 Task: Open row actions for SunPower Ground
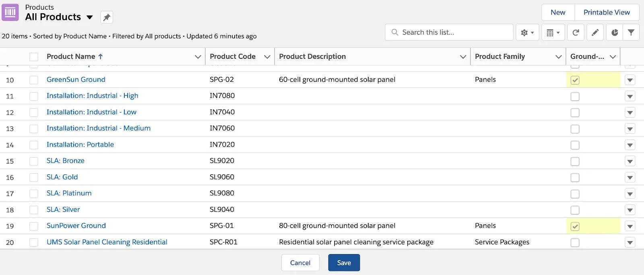point(630,226)
